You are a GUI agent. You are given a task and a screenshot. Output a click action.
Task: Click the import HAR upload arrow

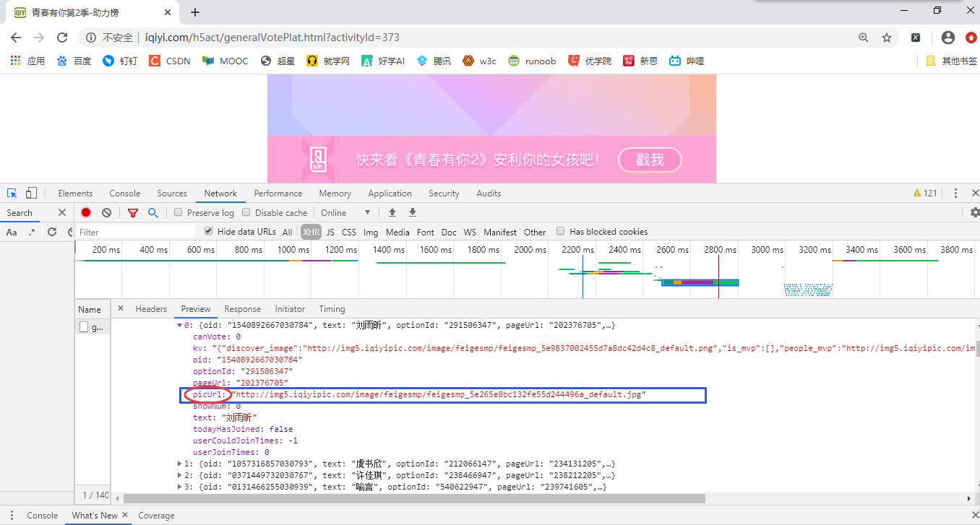392,212
